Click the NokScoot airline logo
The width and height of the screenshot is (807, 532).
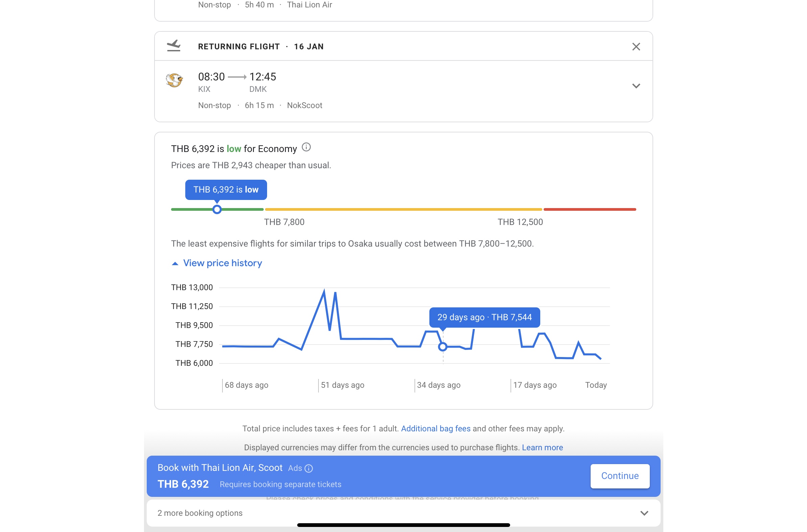174,80
